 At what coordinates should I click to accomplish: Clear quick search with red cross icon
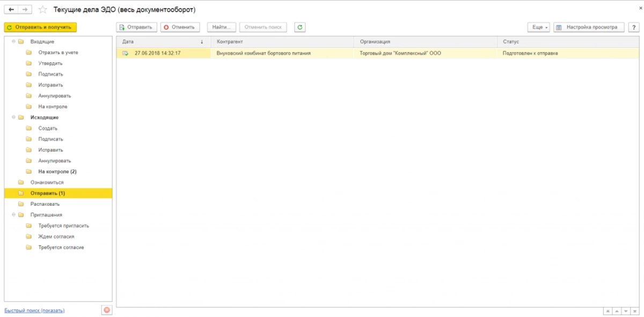pos(106,310)
